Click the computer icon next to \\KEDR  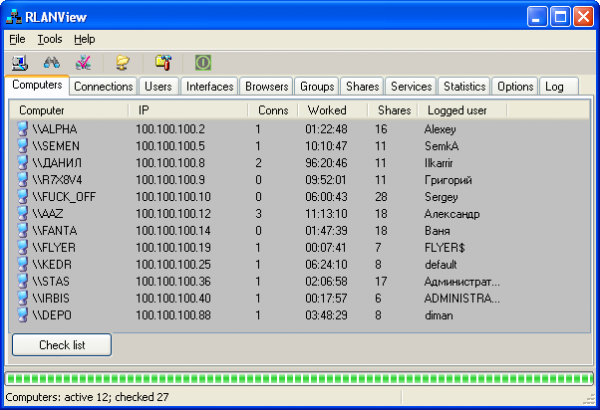[23, 264]
